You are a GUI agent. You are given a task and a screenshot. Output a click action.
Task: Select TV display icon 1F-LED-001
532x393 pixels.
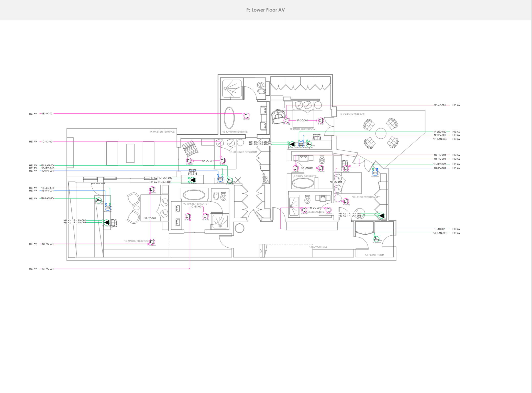coord(301,144)
